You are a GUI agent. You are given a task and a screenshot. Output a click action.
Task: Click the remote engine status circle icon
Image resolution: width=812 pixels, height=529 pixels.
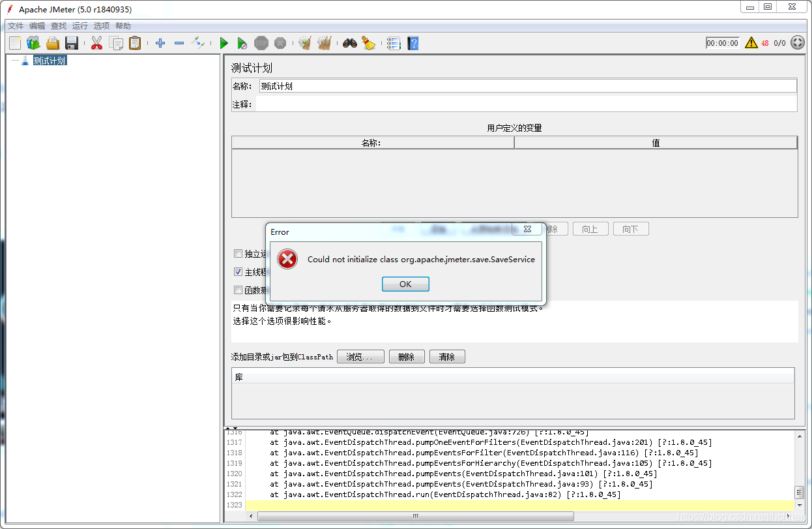798,43
